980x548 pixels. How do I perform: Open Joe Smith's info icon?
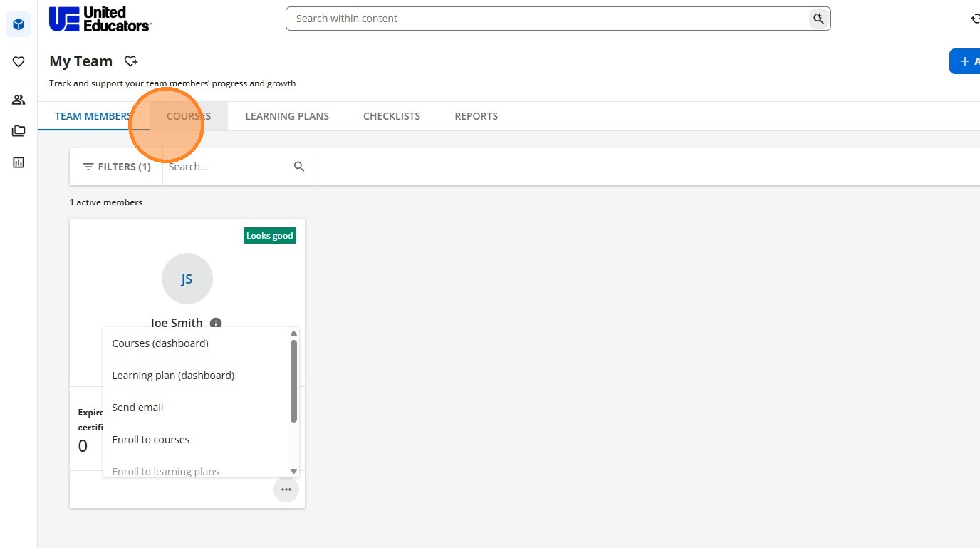point(216,323)
